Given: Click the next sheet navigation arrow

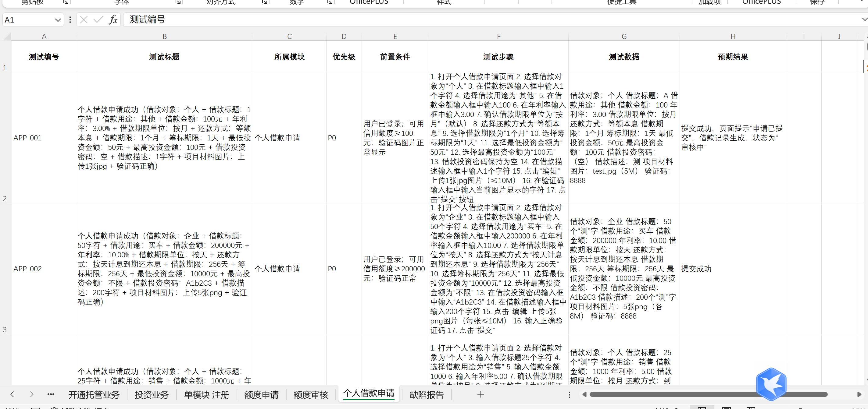Looking at the screenshot, I should pyautogui.click(x=32, y=394).
